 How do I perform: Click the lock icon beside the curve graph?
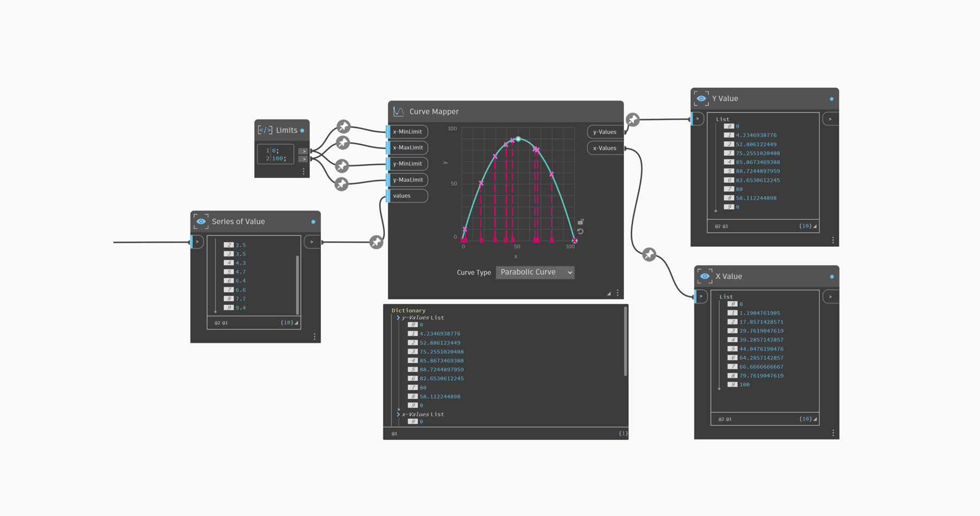580,222
